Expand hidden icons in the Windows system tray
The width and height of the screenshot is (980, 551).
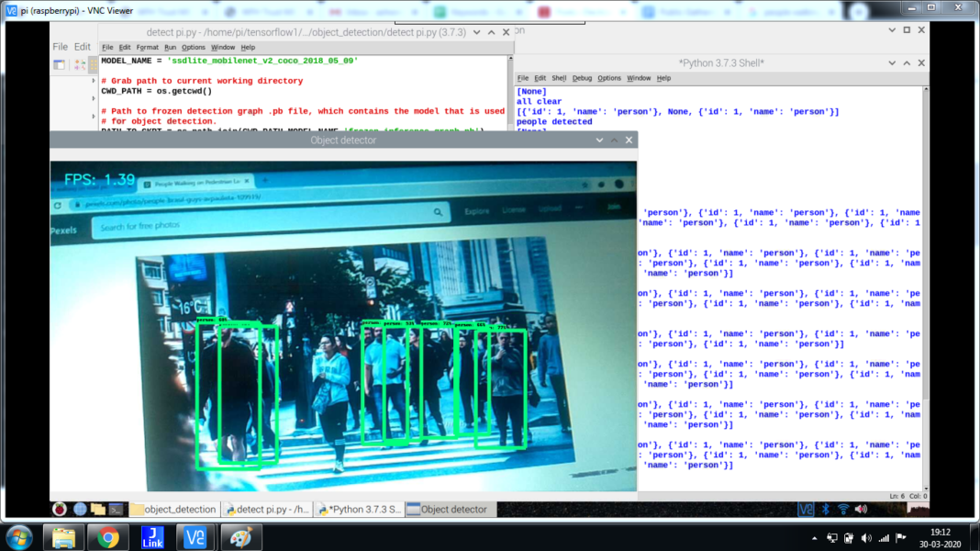[815, 537]
